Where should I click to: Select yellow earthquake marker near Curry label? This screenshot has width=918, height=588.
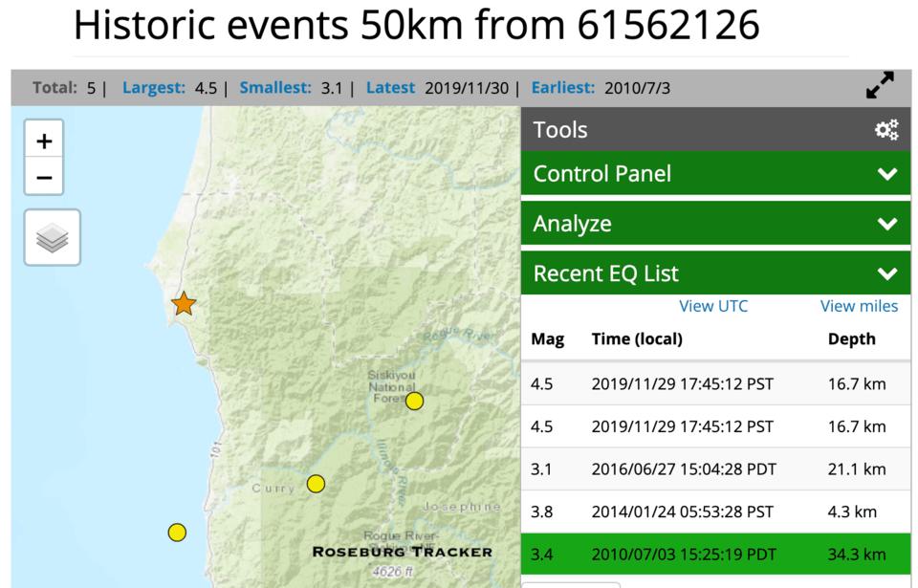(316, 484)
